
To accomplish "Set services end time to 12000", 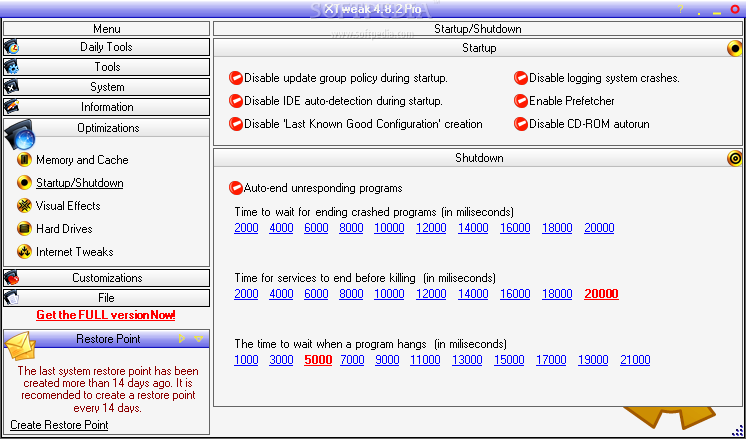I will [x=431, y=294].
